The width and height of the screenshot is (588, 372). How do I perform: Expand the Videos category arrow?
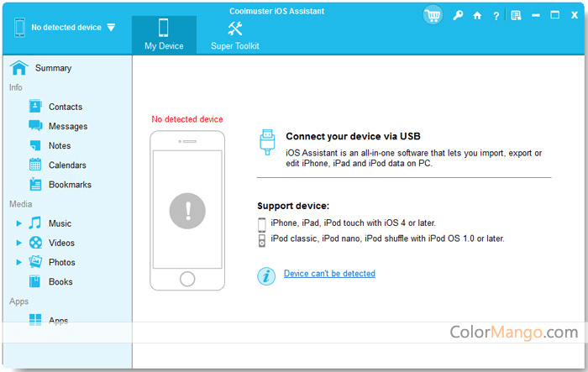click(18, 243)
